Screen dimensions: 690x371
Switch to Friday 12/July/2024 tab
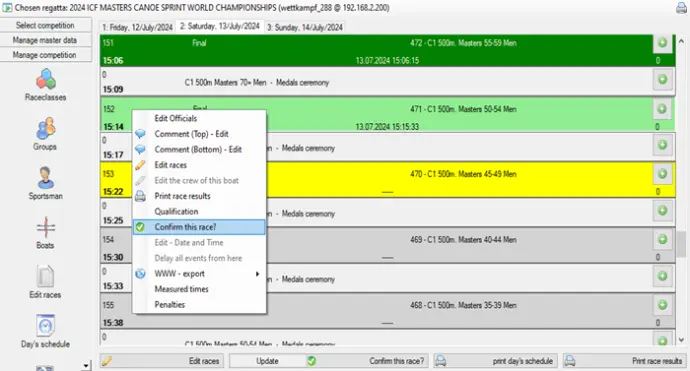coord(137,27)
